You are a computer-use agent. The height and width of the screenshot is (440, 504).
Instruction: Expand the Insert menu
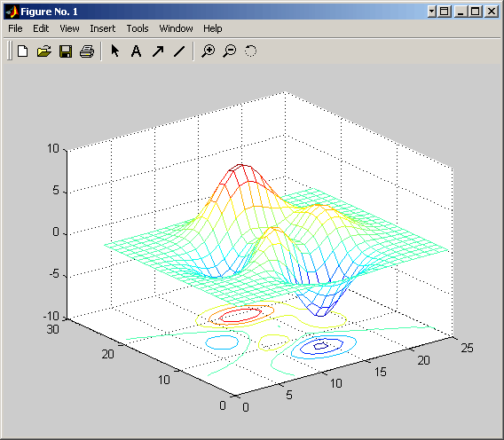coord(103,28)
